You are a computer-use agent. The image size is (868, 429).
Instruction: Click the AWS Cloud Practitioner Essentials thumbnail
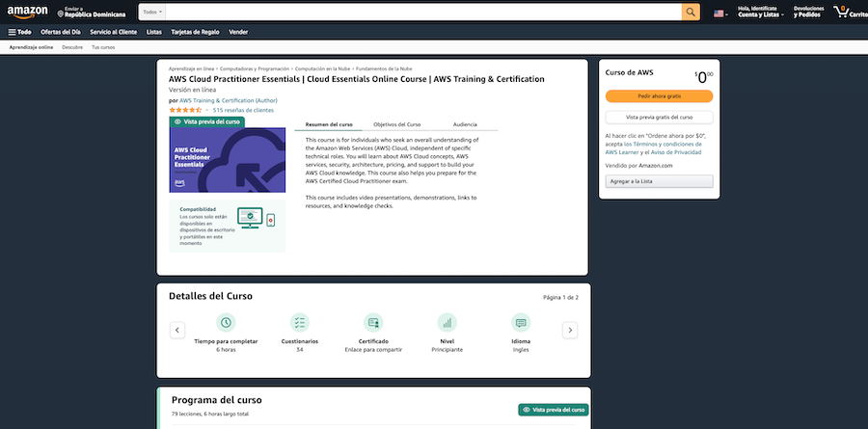click(227, 160)
